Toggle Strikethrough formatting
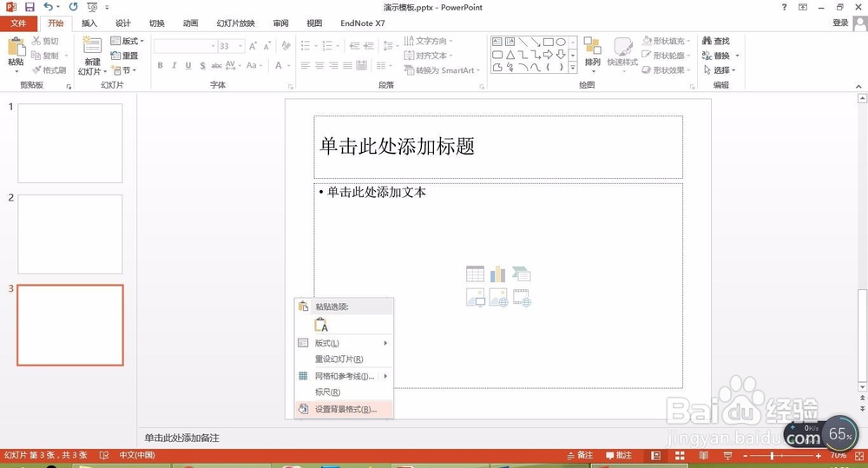Viewport: 868px width, 468px height. tap(216, 65)
